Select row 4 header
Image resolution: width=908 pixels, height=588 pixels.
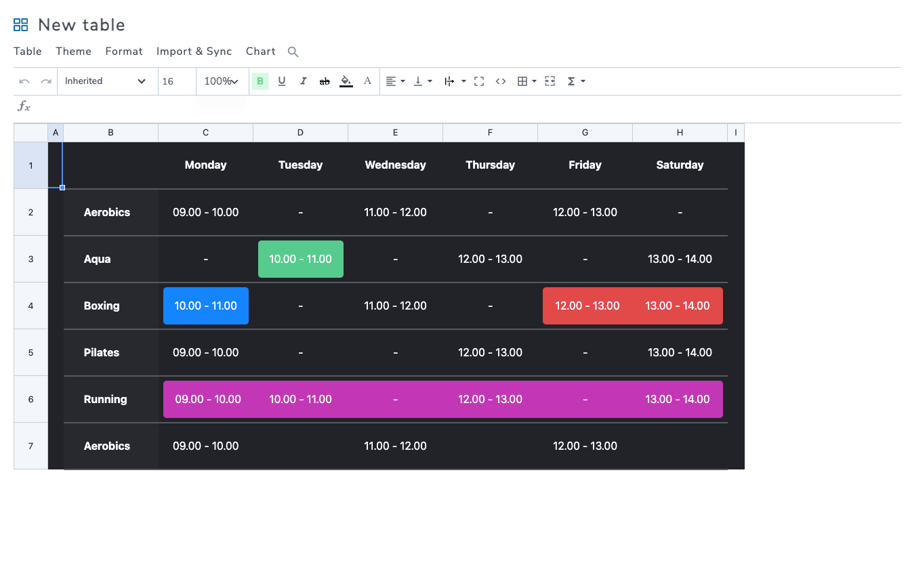30,306
